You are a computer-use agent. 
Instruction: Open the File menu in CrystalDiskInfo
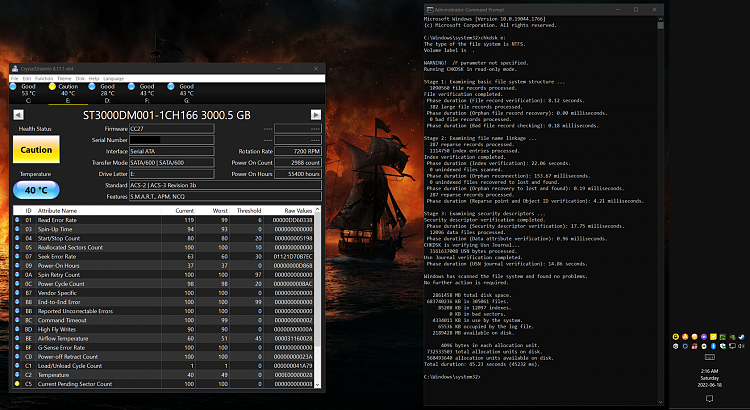[14, 78]
